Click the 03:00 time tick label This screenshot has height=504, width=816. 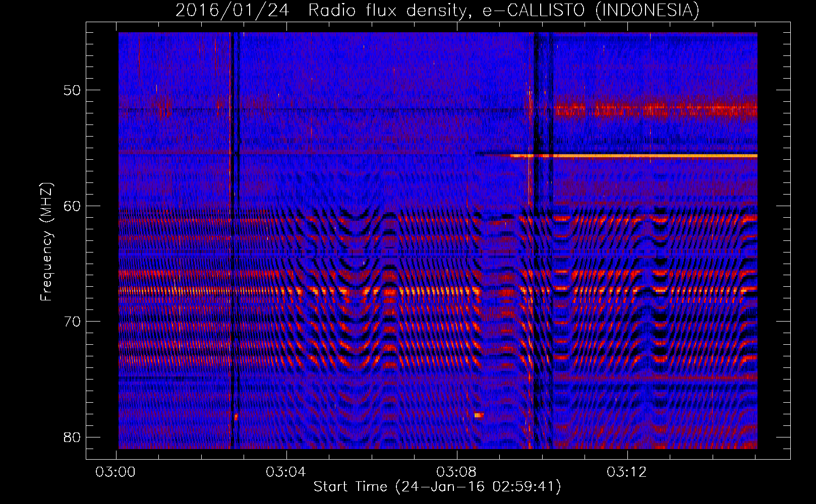[116, 472]
